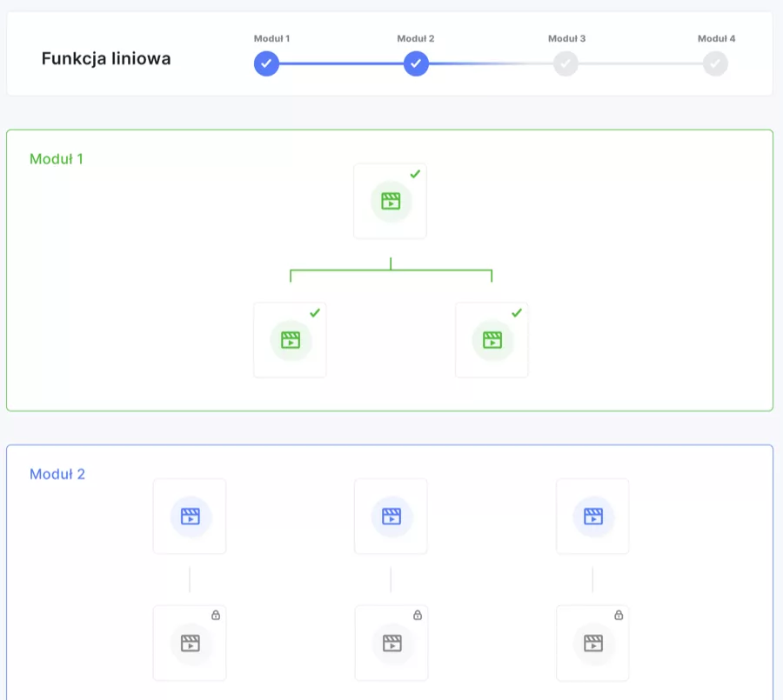Click the lock icon on right locked lesson
783x700 pixels.
[619, 615]
